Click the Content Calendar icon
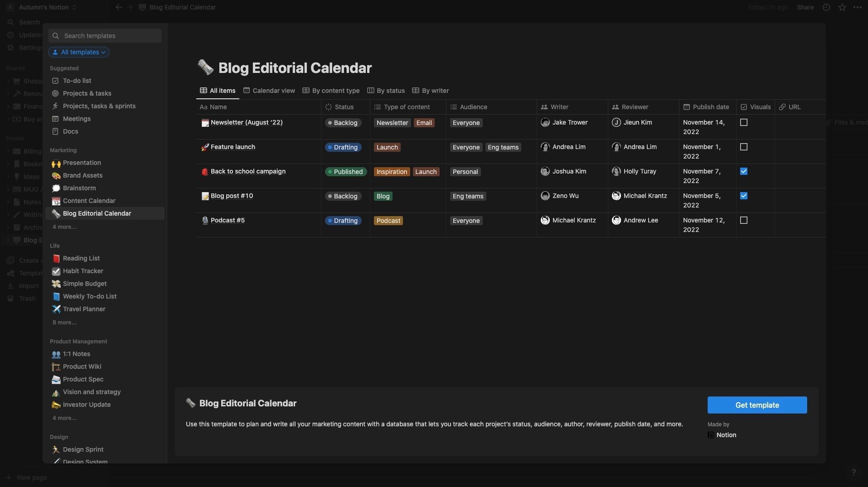Viewport: 868px width, 487px height. [x=56, y=201]
